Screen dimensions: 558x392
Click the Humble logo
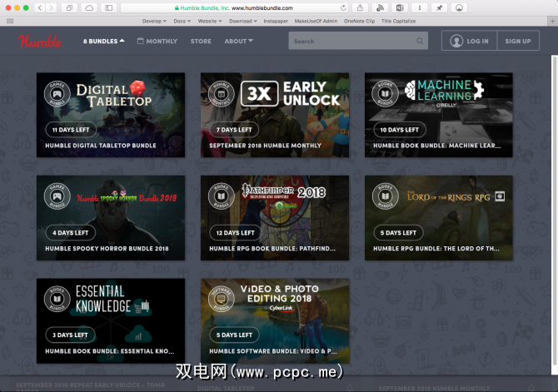coord(39,42)
